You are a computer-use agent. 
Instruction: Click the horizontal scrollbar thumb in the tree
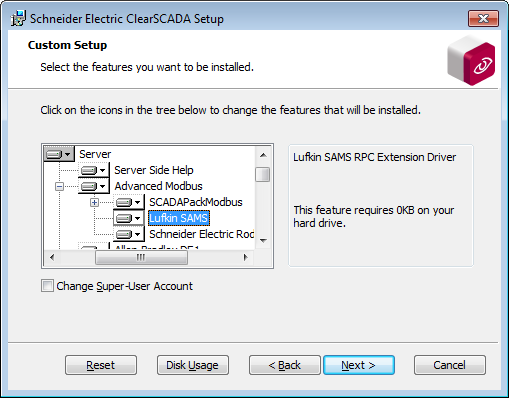coord(141,257)
